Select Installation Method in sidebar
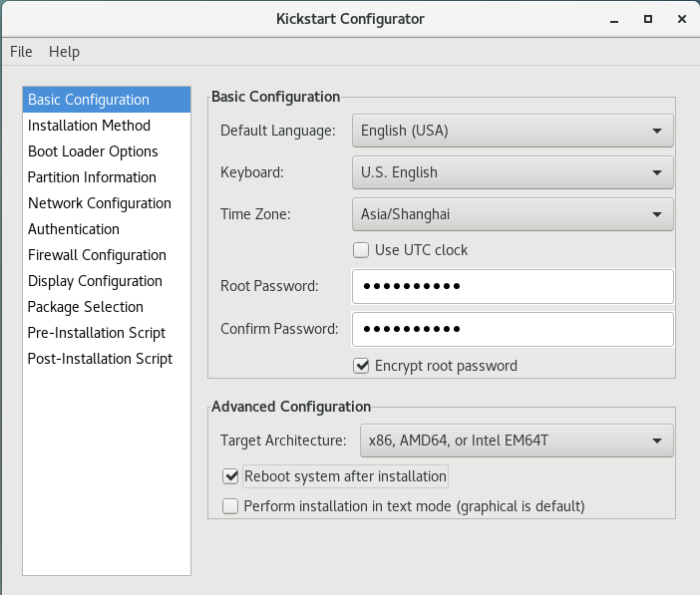Image resolution: width=700 pixels, height=595 pixels. [89, 126]
